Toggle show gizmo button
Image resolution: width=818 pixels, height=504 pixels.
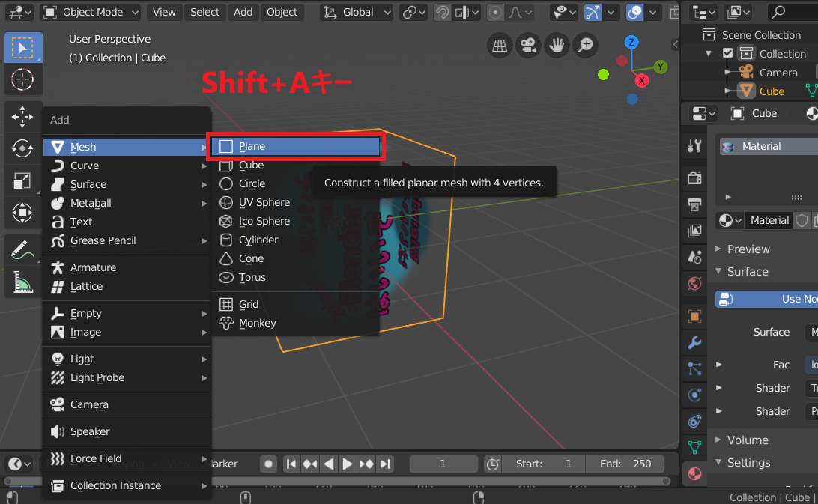(x=593, y=12)
